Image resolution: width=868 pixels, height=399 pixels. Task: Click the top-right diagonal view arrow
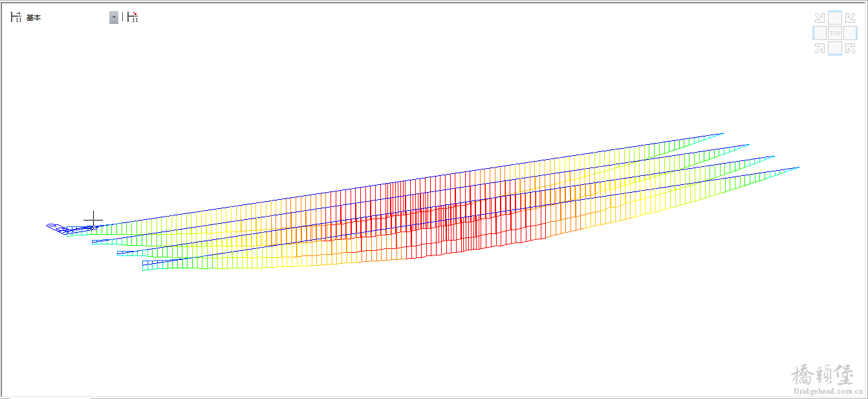[x=851, y=17]
